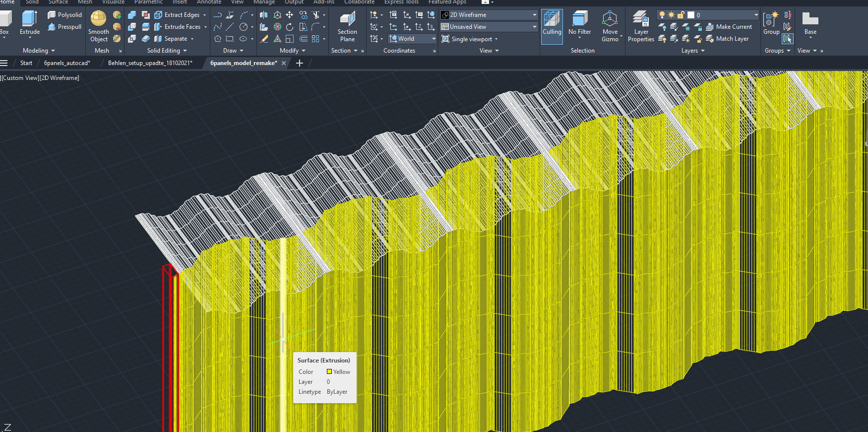Open the Single viewport dropdown
This screenshot has width=868, height=432.
pos(469,39)
